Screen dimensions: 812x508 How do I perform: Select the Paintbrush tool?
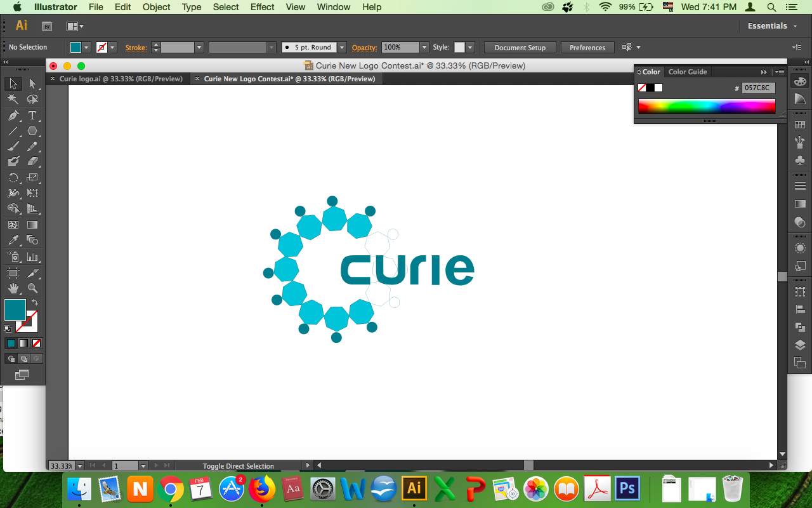[13, 146]
